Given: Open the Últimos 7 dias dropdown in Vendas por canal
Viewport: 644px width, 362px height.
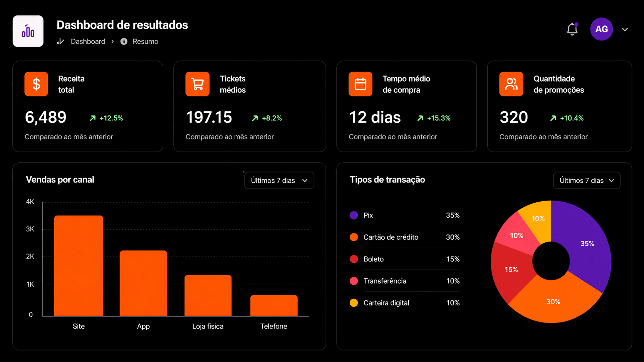Looking at the screenshot, I should pos(279,180).
